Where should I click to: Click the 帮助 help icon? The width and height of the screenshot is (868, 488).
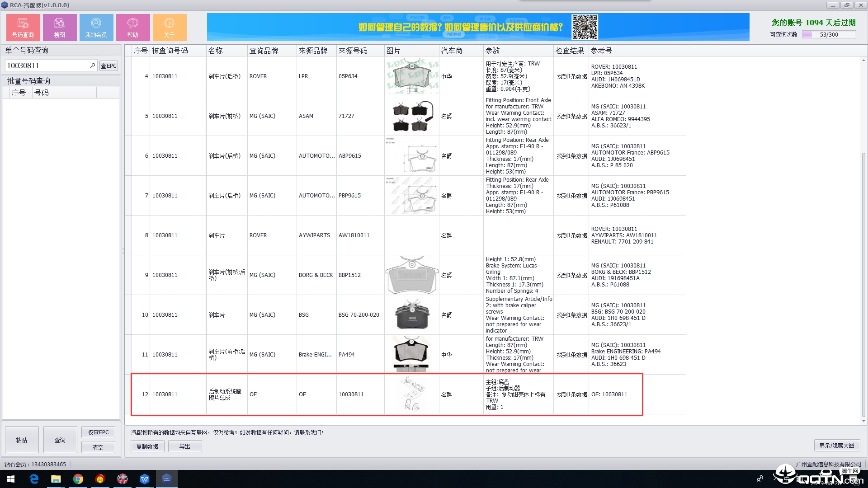(133, 27)
